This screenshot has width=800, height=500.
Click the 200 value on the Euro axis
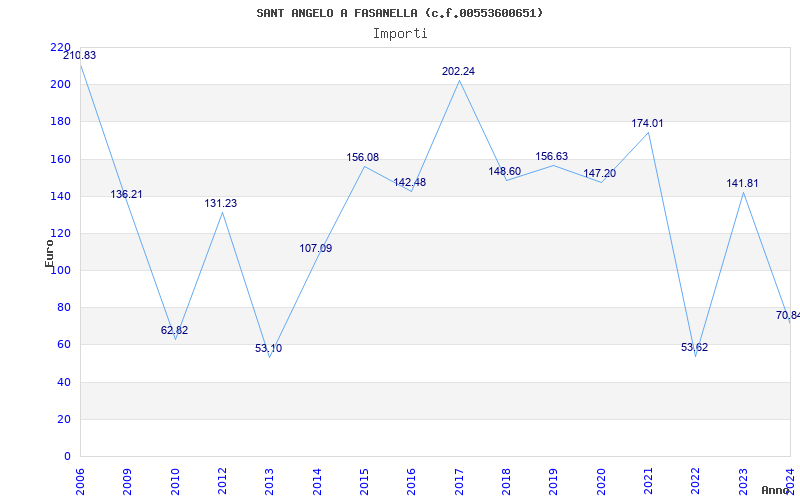[x=60, y=85]
